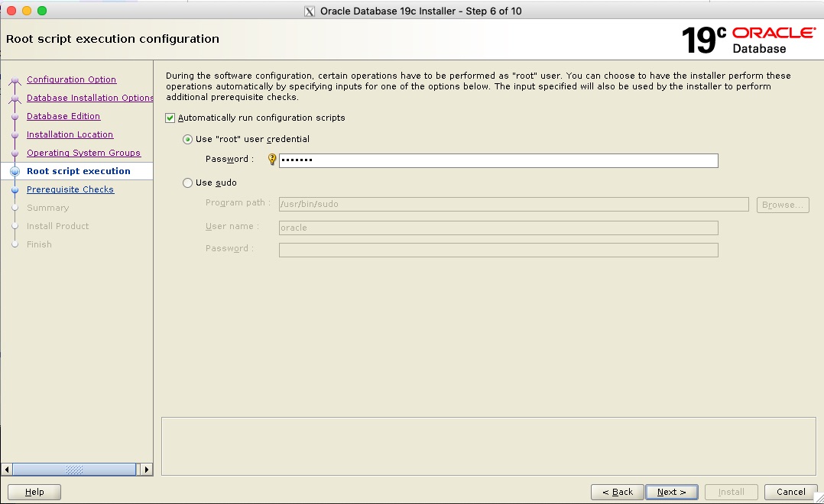
Task: Click the disabled Install button
Action: (731, 492)
